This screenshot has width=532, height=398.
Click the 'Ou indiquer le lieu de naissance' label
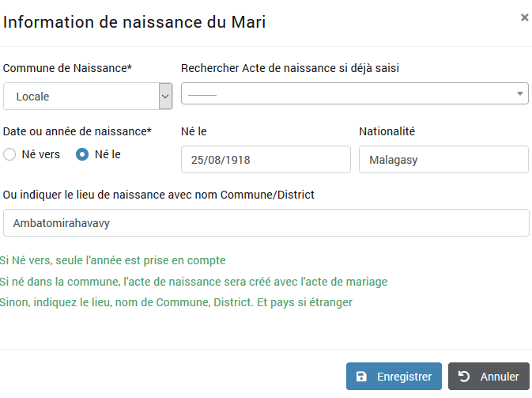click(x=158, y=195)
